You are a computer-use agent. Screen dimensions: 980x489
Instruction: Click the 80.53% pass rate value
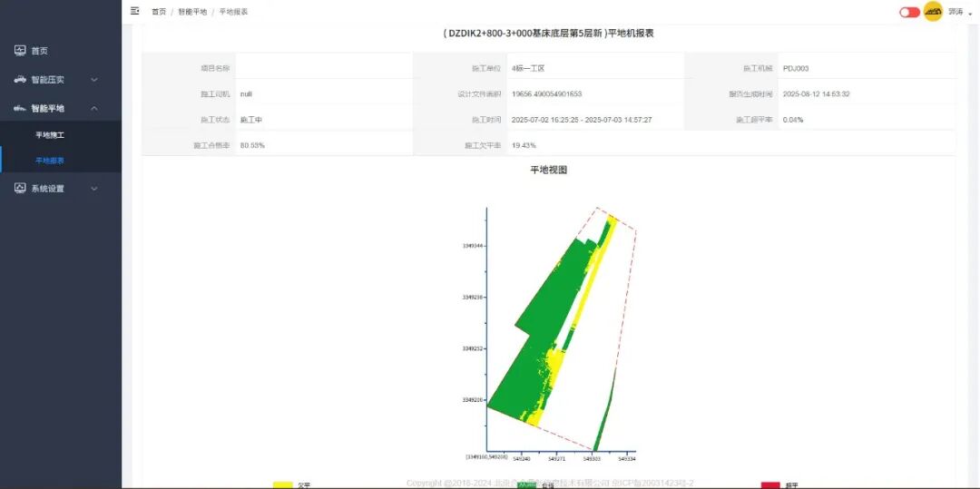pos(252,145)
